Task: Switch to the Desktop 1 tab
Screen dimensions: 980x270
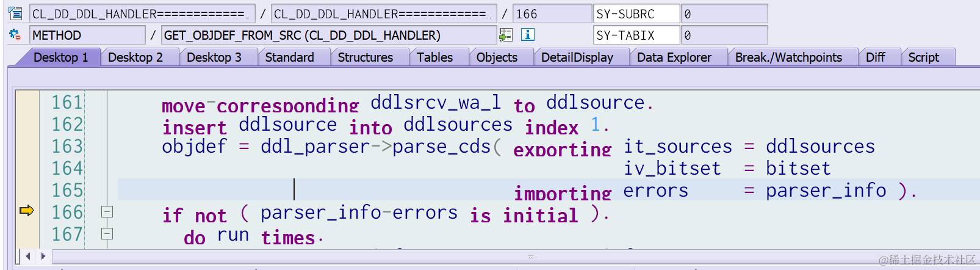Action: [60, 57]
